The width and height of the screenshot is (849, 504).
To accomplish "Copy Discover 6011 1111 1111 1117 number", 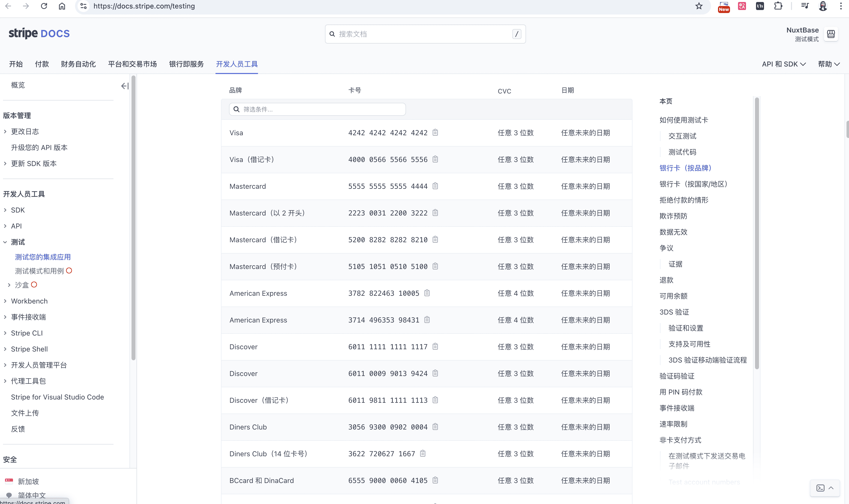I will (435, 347).
